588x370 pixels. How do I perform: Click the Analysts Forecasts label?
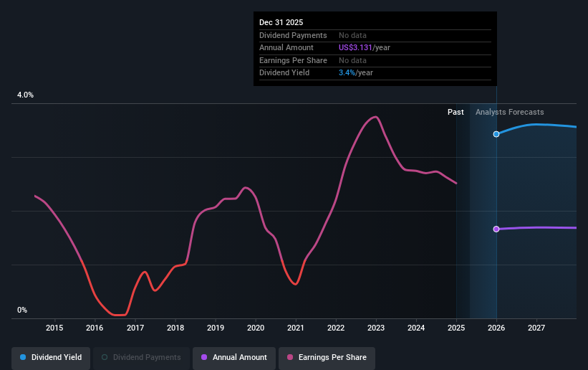coord(510,112)
